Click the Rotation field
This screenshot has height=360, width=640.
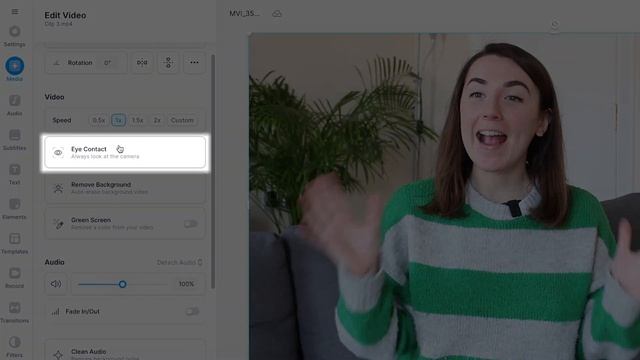pos(86,62)
